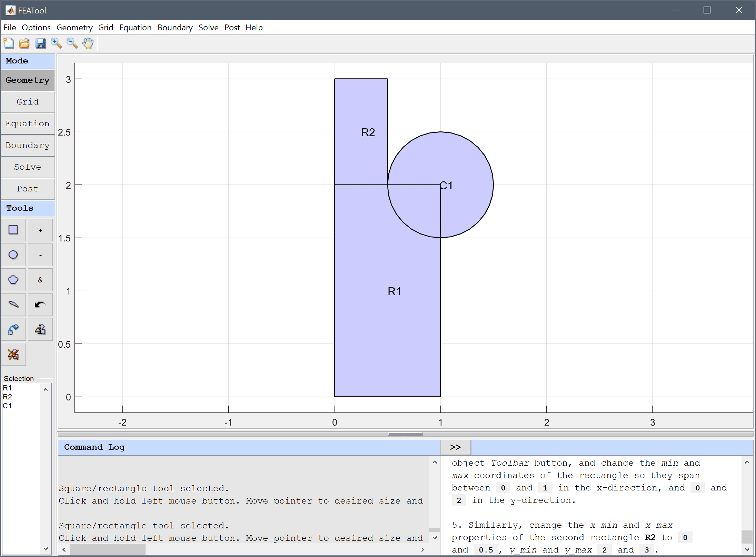The image size is (756, 557).
Task: Click the >> button beside Command Log
Action: (x=456, y=447)
